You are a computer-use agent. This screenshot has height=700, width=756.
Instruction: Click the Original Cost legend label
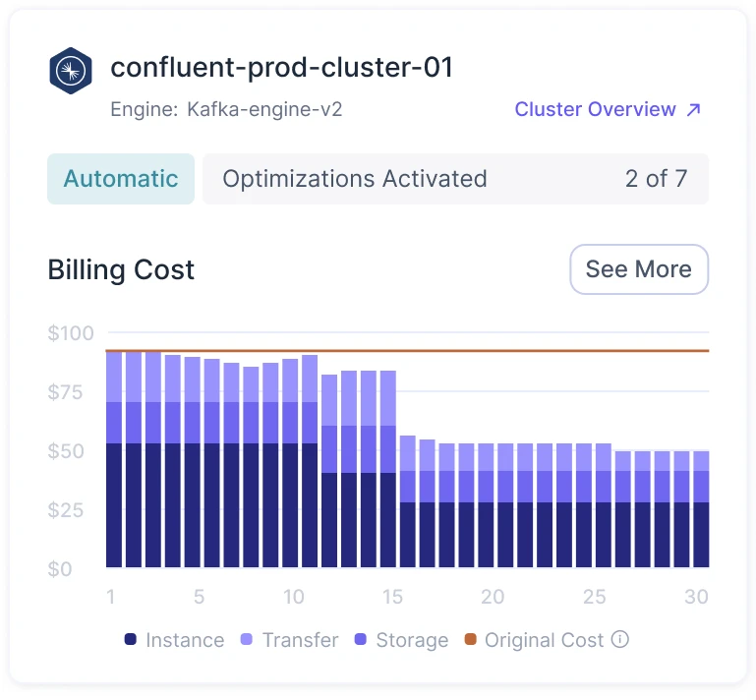[x=545, y=640]
